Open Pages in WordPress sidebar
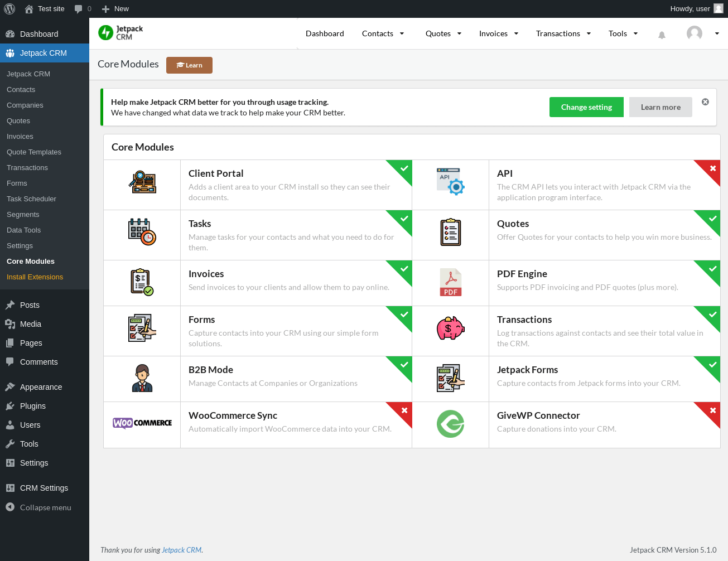The image size is (728, 561). click(x=45, y=343)
